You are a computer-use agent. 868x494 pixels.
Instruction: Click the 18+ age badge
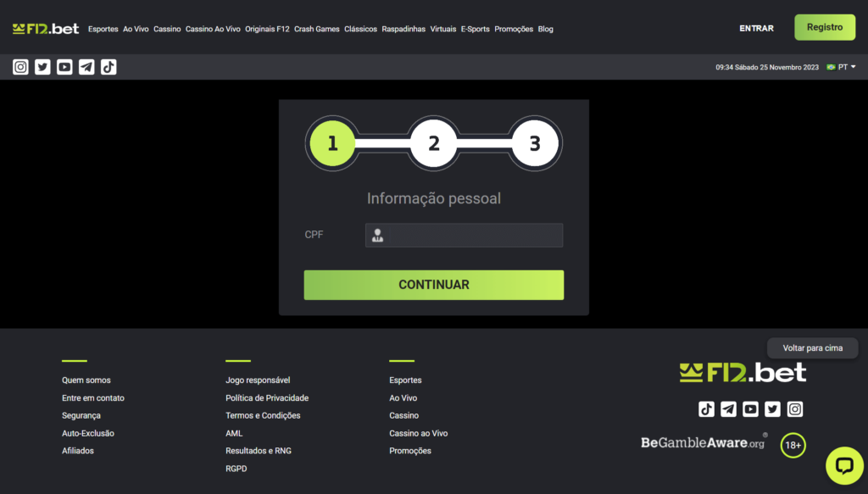tap(793, 446)
